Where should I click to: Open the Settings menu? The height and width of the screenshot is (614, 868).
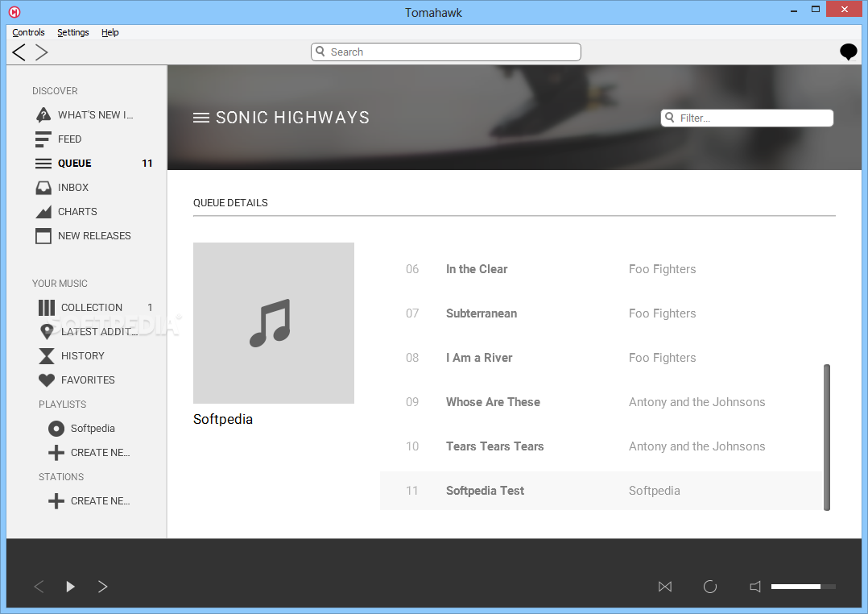(73, 32)
